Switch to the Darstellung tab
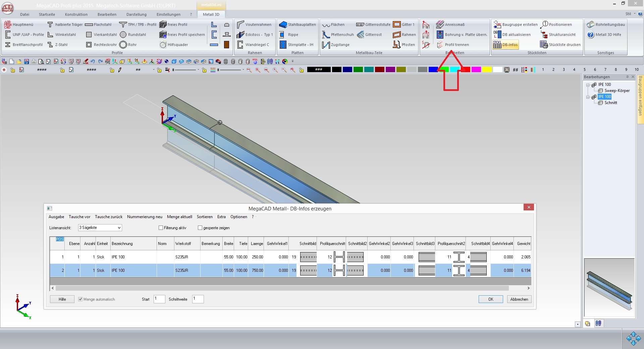This screenshot has width=644, height=349. (137, 14)
